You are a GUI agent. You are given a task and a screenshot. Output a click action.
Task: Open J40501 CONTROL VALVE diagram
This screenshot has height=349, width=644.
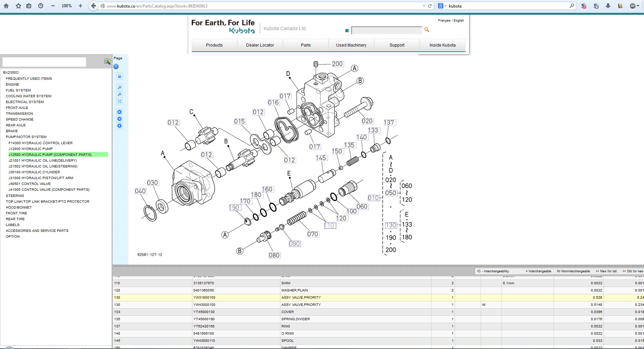click(x=29, y=184)
